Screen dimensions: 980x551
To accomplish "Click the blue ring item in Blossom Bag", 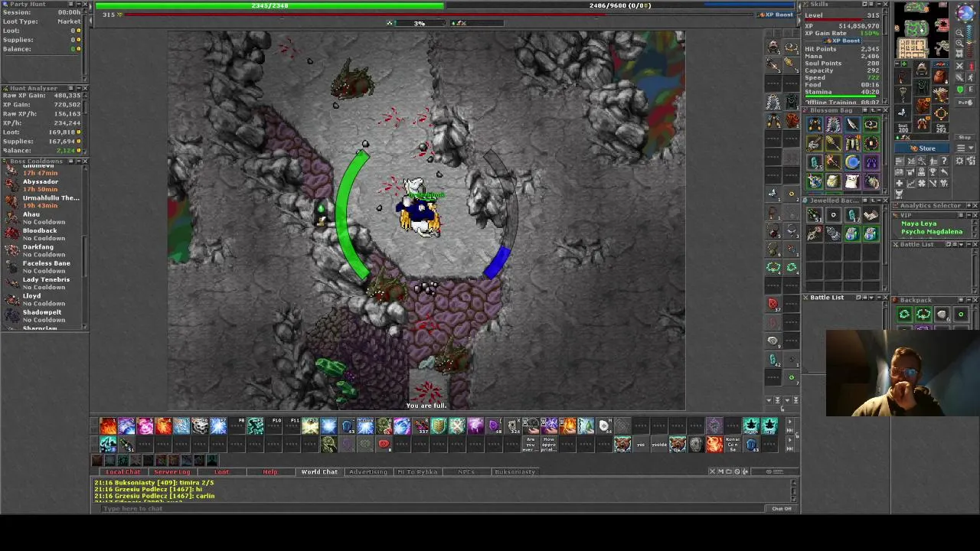I will 851,161.
